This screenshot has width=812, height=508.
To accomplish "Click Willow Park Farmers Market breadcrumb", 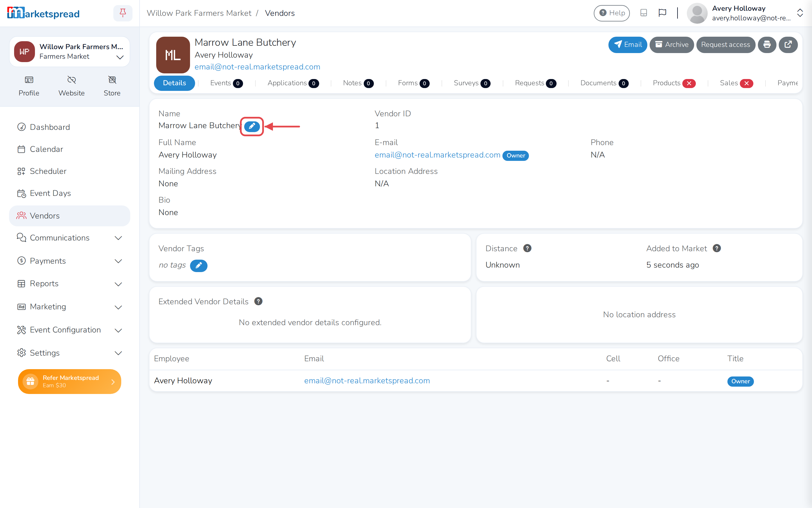I will (199, 13).
